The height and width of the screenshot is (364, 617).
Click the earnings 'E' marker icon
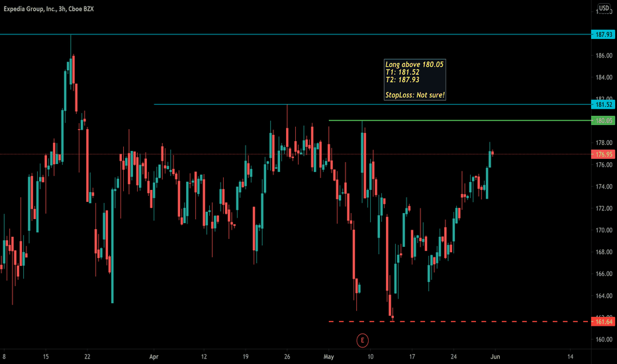coord(362,340)
